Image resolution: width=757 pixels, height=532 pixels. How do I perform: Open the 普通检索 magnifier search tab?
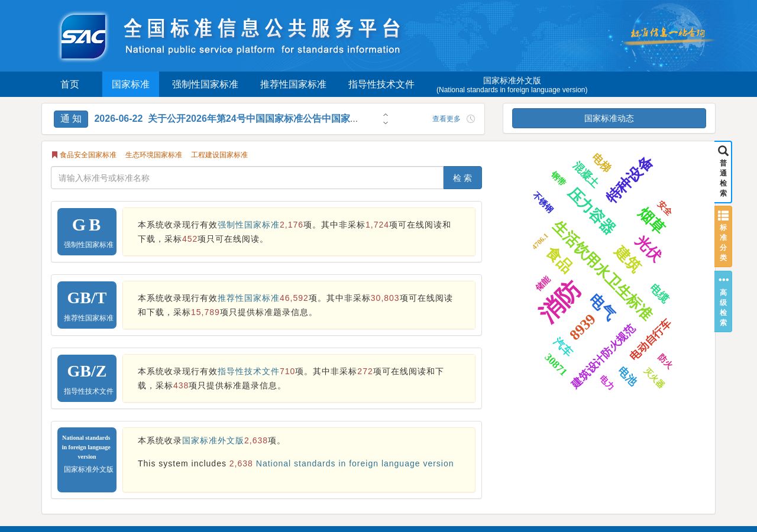(723, 172)
